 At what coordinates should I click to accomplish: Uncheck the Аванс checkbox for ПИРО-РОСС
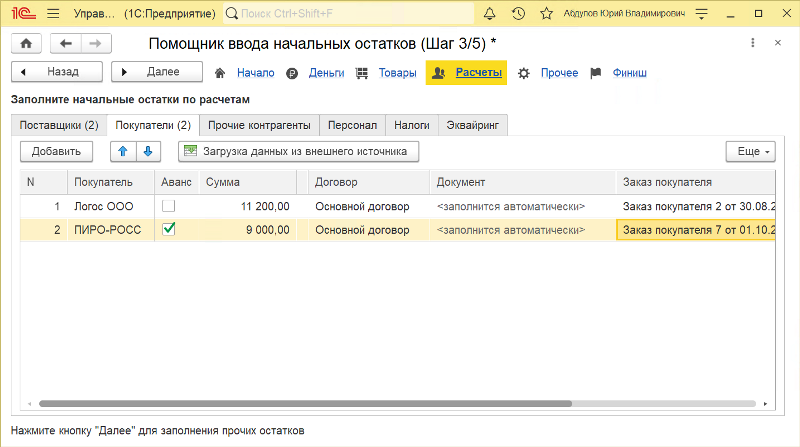point(168,229)
